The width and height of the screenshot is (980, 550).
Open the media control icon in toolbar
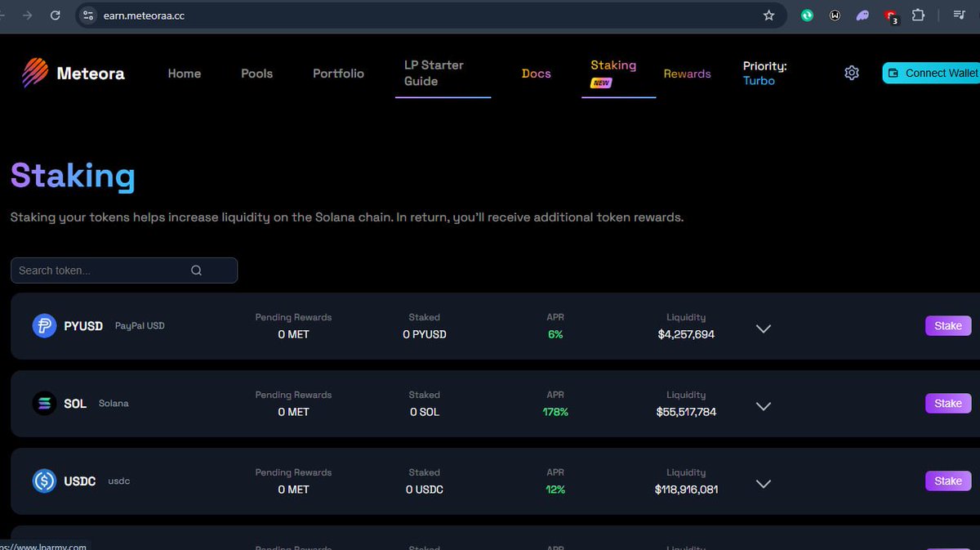click(959, 15)
